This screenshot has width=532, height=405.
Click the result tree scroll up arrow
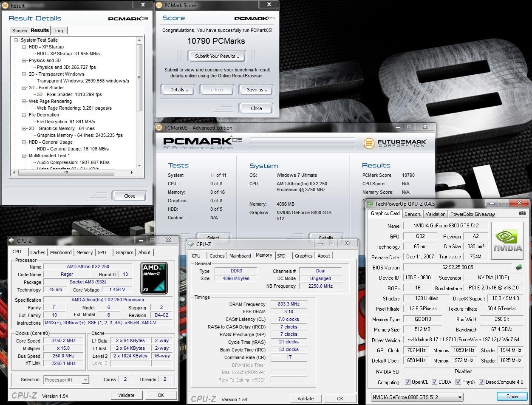point(139,40)
